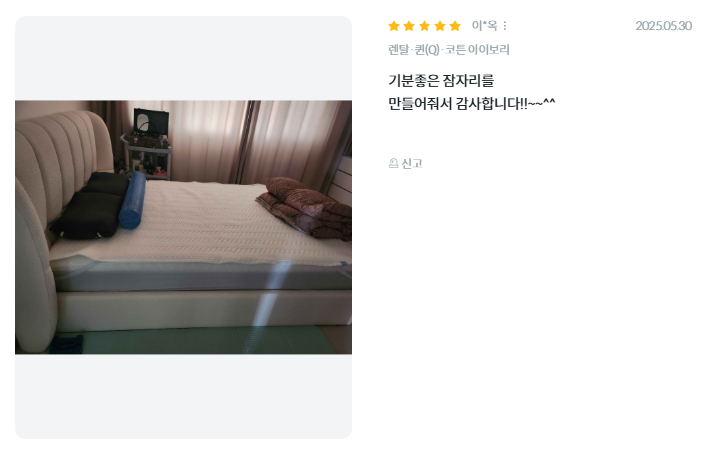Click the second yellow rating star
Screen dimensions: 711x450
point(409,26)
